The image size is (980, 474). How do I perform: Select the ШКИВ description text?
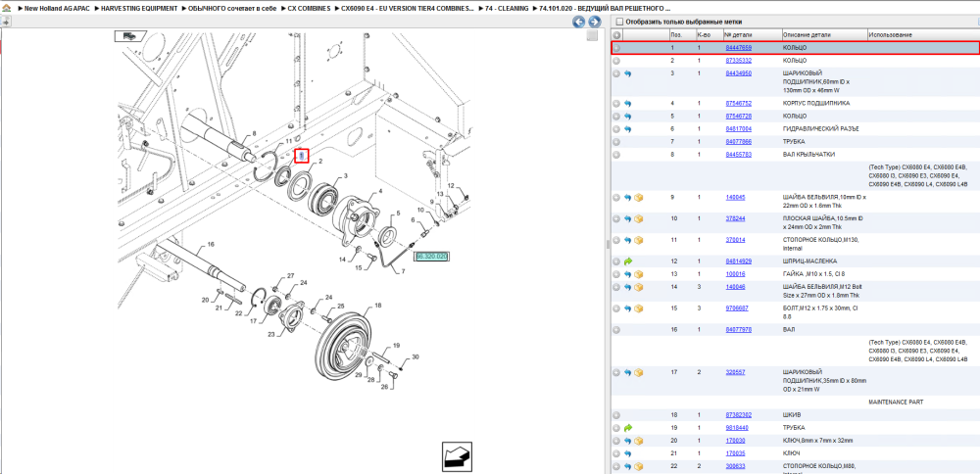791,414
